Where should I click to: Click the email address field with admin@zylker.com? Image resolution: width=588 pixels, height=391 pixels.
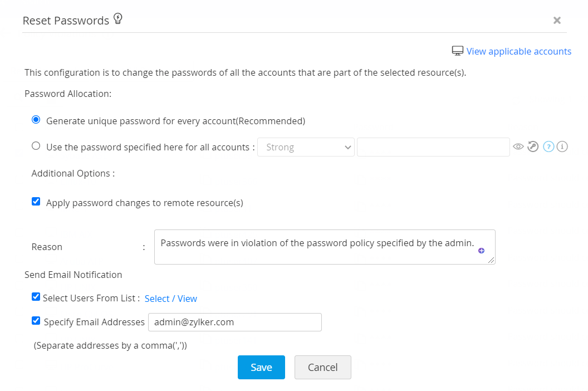click(x=234, y=322)
